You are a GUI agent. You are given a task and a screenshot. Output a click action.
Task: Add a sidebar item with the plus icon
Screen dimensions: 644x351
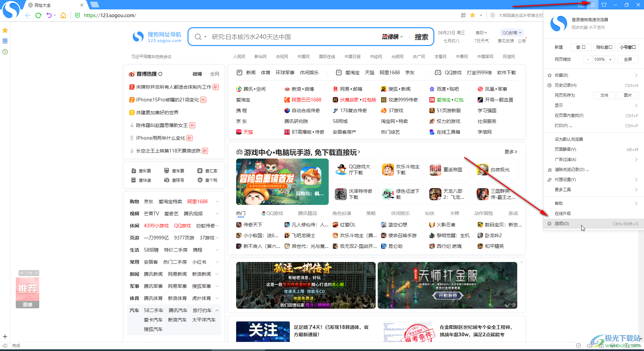click(x=5, y=337)
